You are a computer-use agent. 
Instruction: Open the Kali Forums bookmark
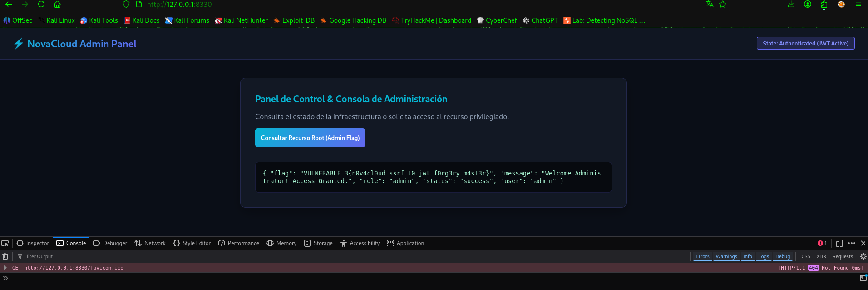point(187,20)
